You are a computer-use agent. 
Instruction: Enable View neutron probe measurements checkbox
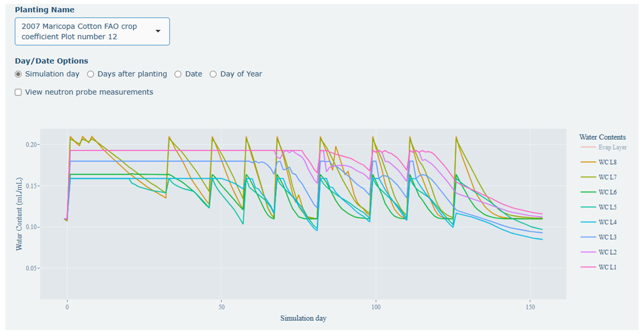18,92
